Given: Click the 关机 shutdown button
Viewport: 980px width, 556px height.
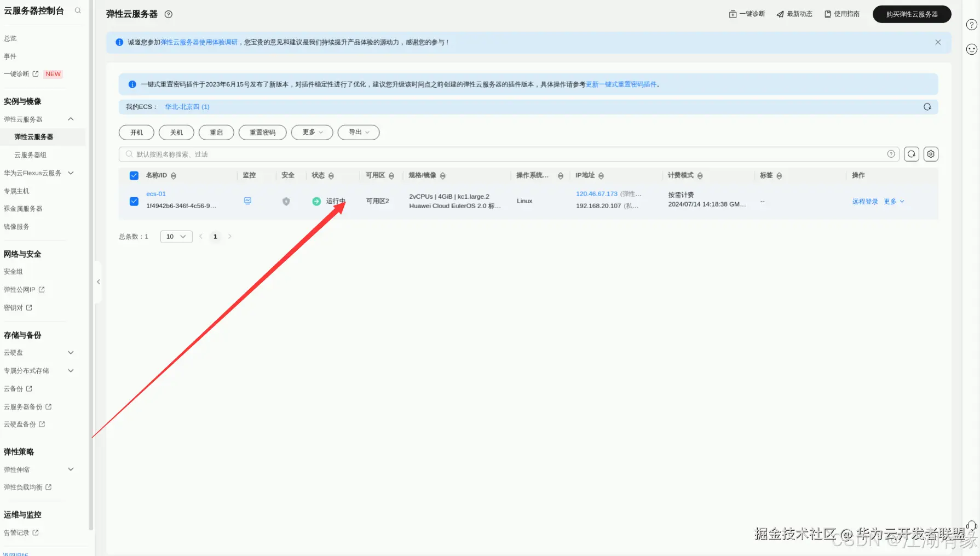Looking at the screenshot, I should [x=176, y=133].
